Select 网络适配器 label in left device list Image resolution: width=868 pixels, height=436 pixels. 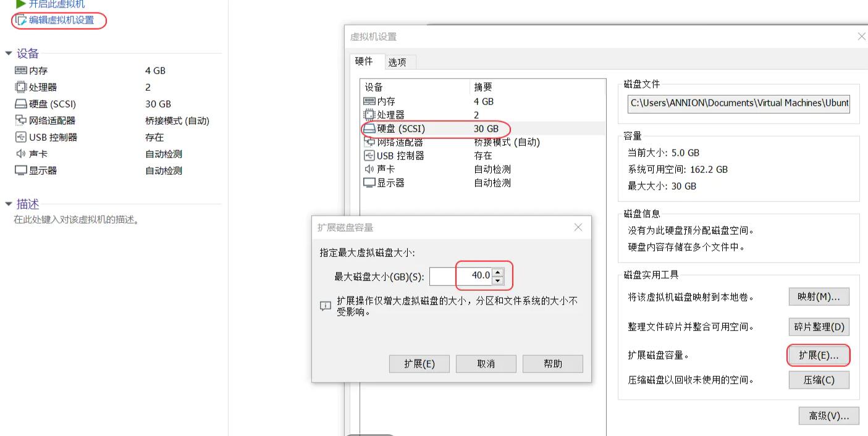(x=52, y=120)
